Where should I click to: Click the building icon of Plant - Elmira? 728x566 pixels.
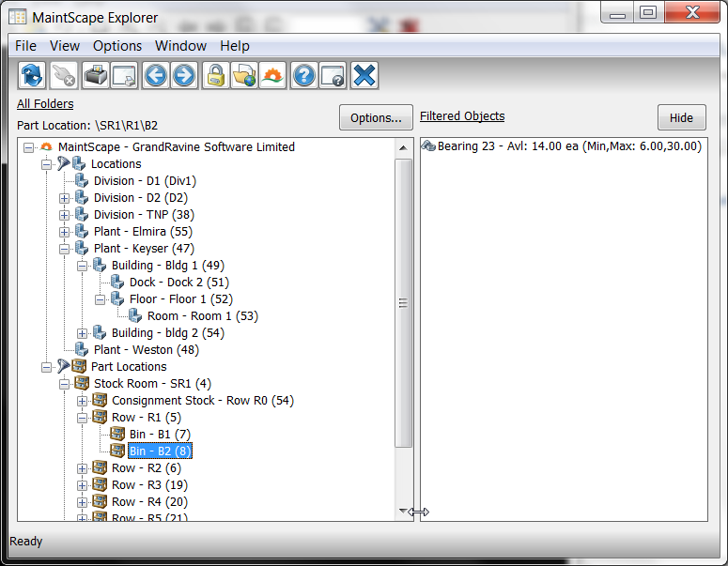[82, 231]
